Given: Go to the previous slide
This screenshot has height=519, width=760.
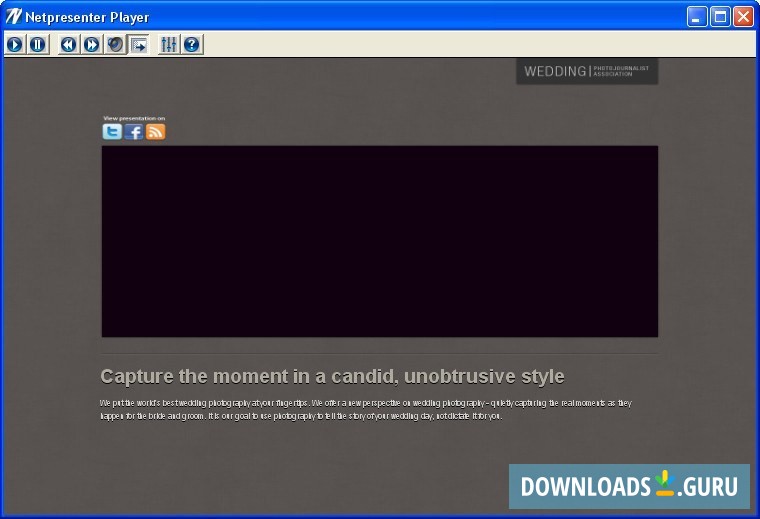Looking at the screenshot, I should [x=68, y=45].
